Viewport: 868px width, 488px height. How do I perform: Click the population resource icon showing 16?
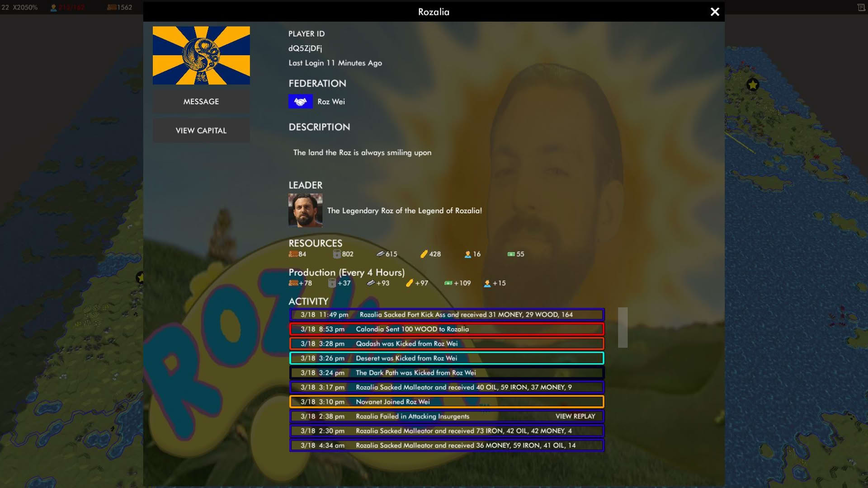468,254
